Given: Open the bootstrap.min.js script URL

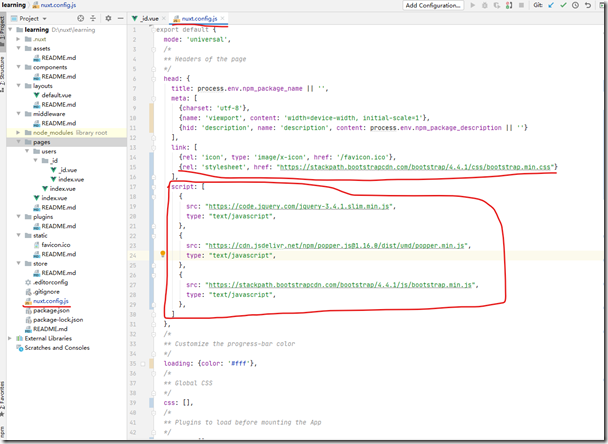Looking at the screenshot, I should (x=340, y=285).
